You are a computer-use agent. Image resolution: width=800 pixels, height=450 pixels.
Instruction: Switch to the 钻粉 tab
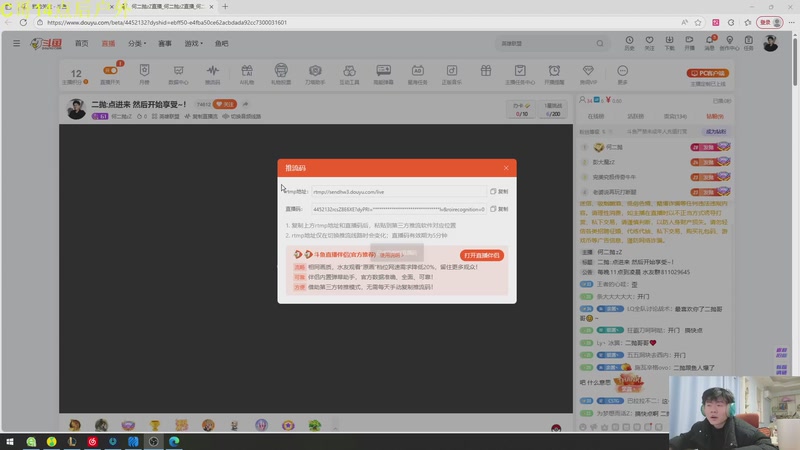tap(714, 116)
